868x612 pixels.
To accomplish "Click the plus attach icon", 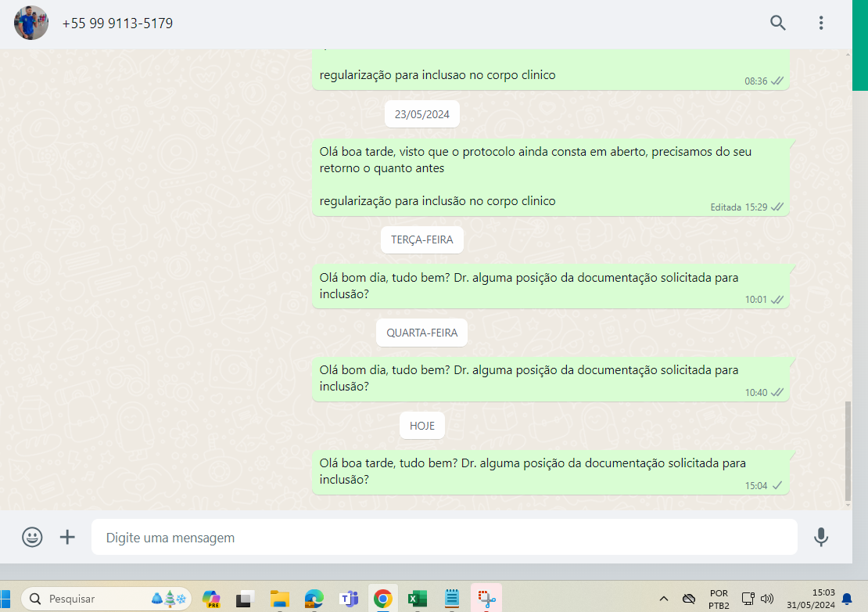I will (x=68, y=537).
